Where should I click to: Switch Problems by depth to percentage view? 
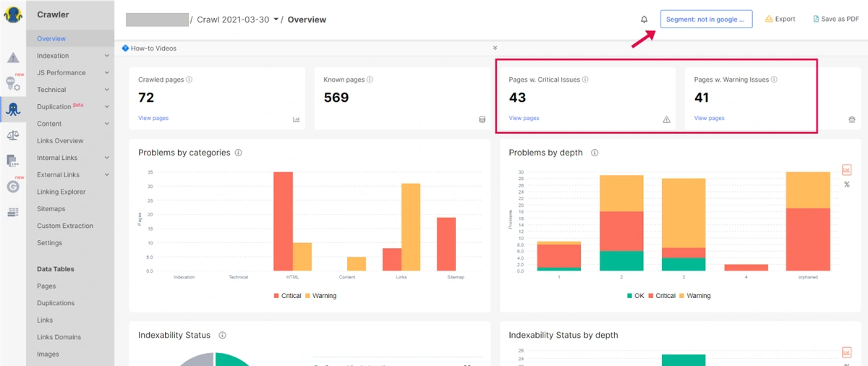pos(846,184)
